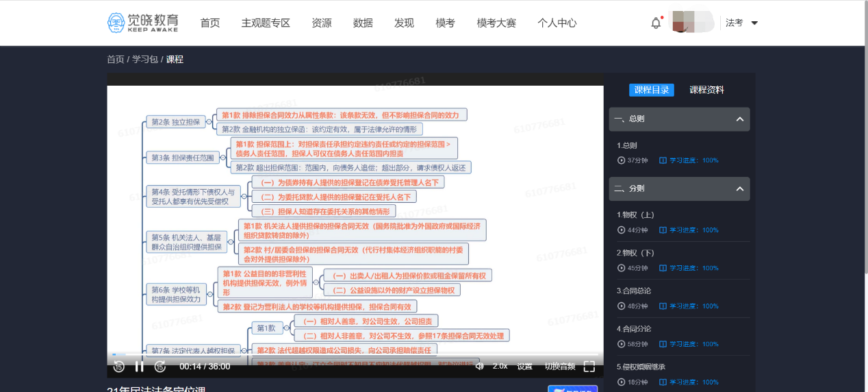Click 00:14 / 36:00 time display
Screen dimensions: 868x392
tap(205, 367)
